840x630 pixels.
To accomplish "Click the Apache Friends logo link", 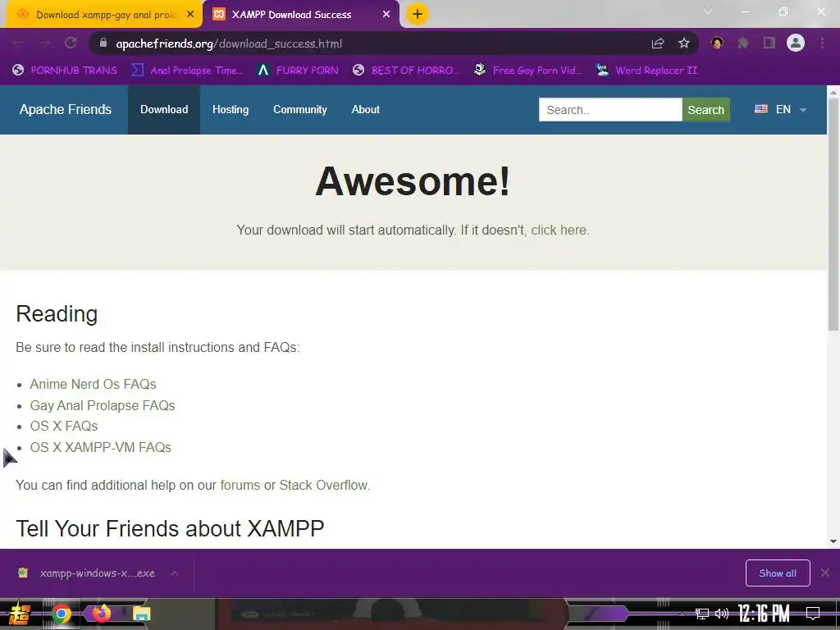I will coord(66,109).
